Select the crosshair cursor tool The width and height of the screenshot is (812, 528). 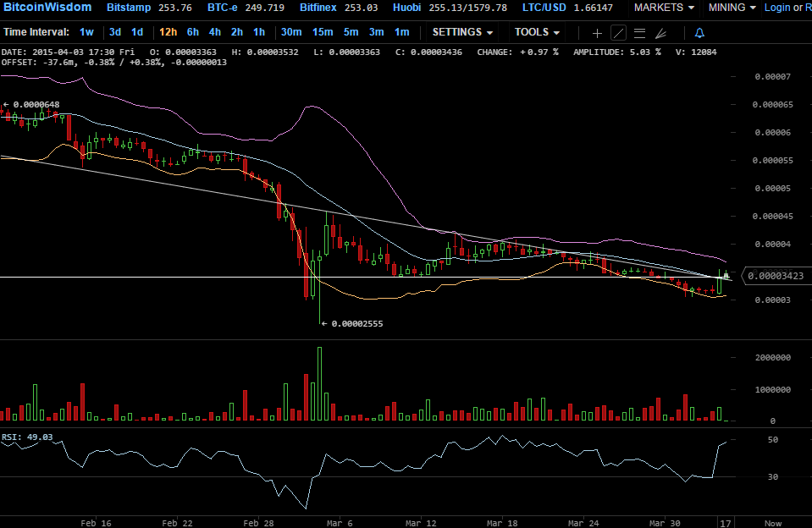(x=597, y=33)
